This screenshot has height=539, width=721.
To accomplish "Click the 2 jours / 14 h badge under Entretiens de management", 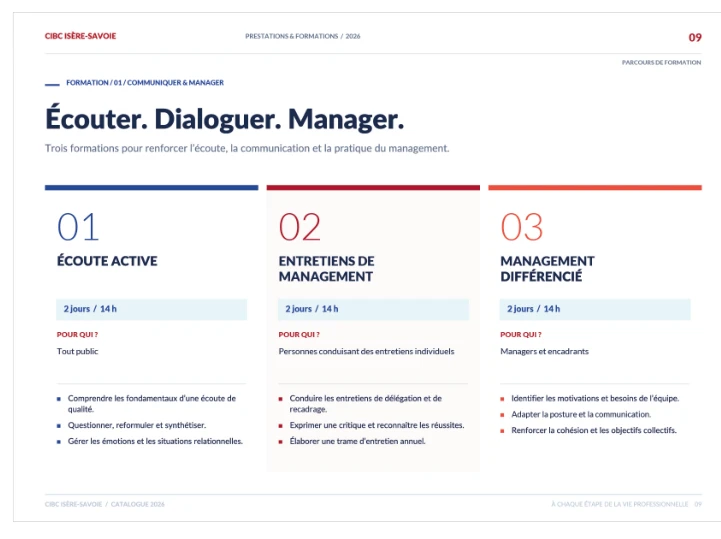I will 373,309.
